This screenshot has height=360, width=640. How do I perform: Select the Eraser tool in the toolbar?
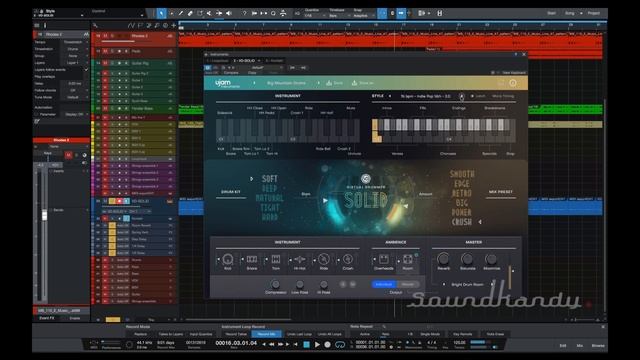(x=190, y=13)
